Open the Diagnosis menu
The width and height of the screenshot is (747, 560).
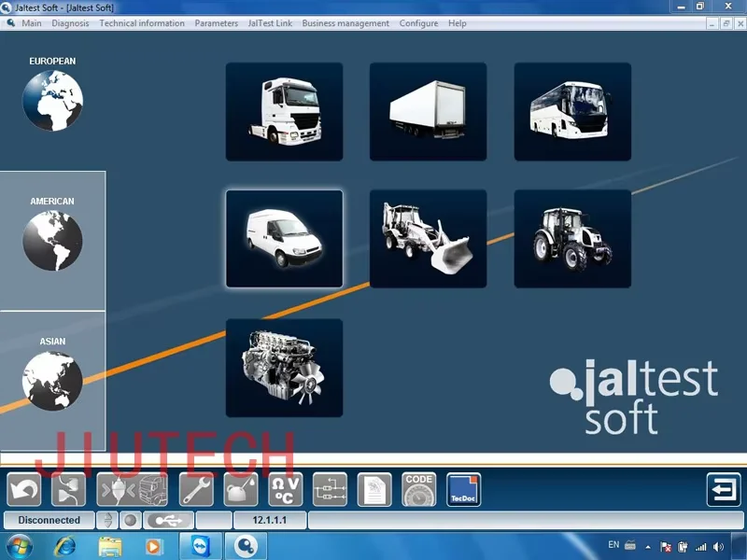(70, 23)
